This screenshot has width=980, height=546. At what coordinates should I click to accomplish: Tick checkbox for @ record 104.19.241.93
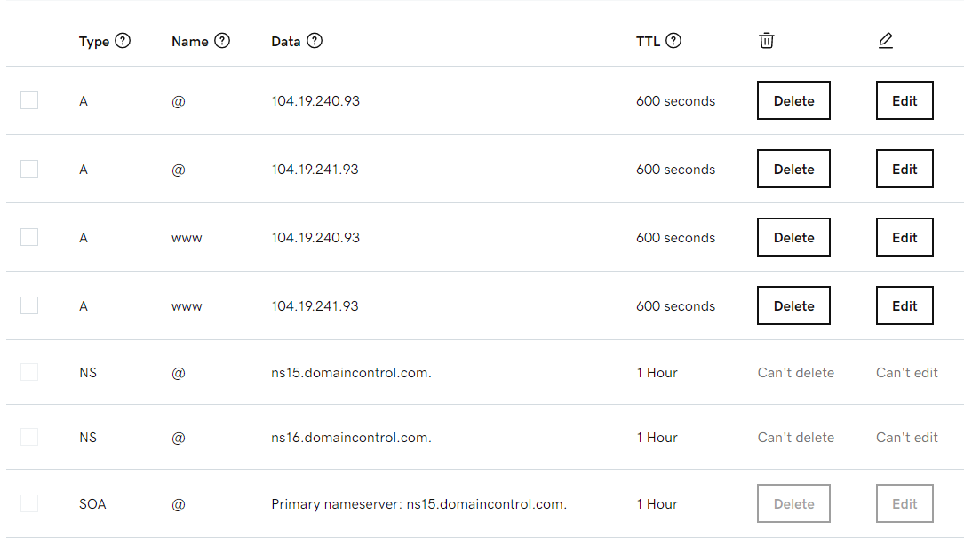pyautogui.click(x=29, y=169)
